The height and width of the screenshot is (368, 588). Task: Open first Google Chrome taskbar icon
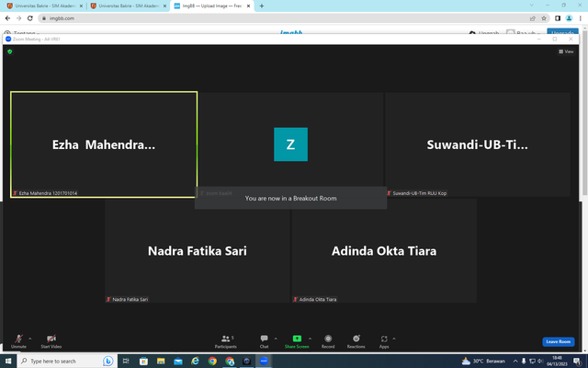pyautogui.click(x=212, y=361)
